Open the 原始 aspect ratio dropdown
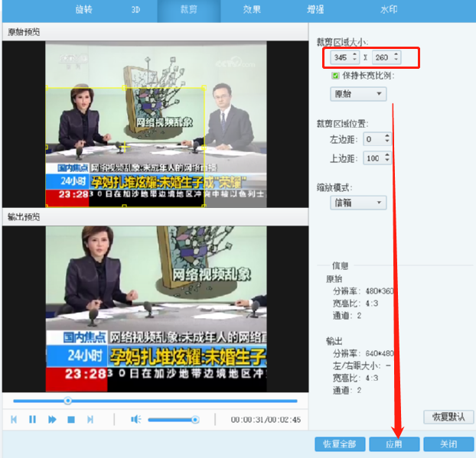The width and height of the screenshot is (476, 458). (x=358, y=94)
